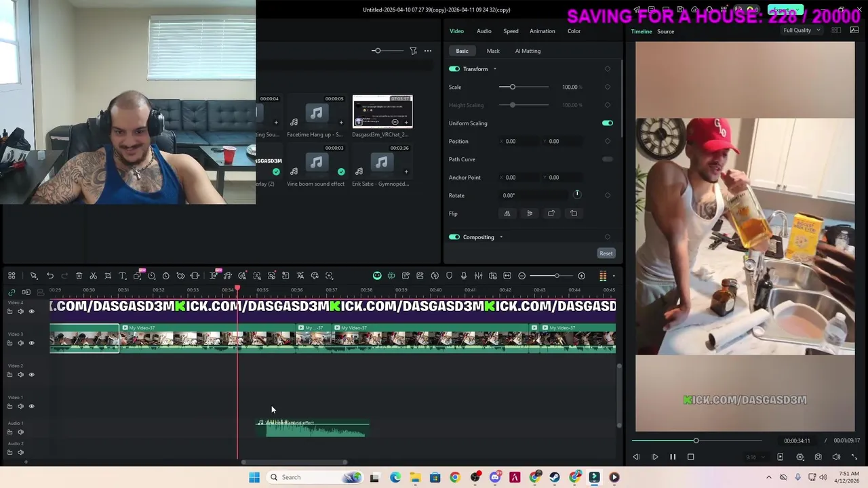868x488 pixels.
Task: Zoom in timeline with plus button
Action: 581,276
